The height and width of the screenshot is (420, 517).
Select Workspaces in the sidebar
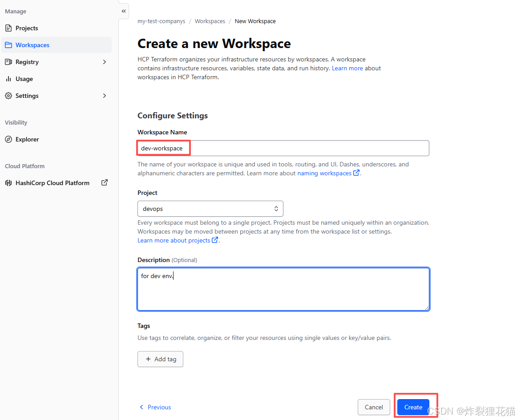coord(57,45)
